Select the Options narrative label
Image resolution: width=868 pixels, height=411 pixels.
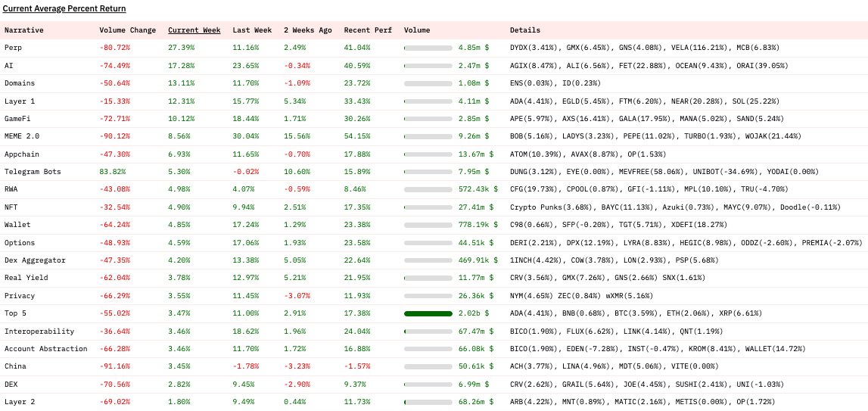coord(20,243)
